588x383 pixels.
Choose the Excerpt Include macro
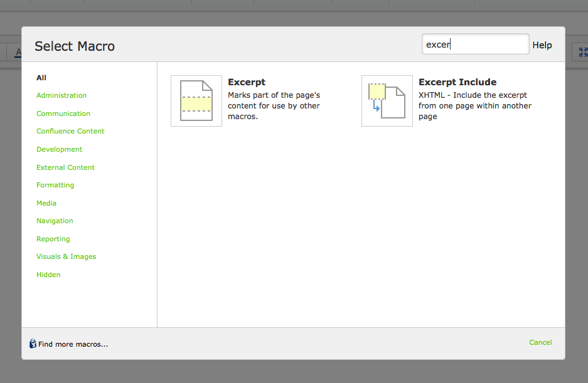point(457,82)
